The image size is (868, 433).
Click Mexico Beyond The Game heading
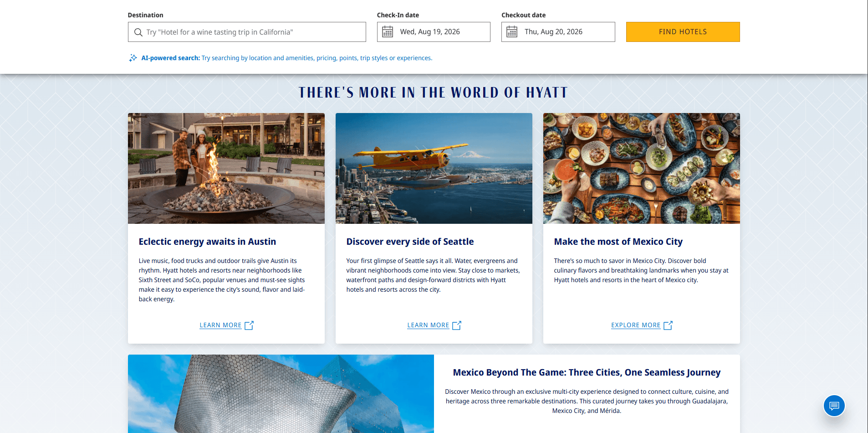click(x=587, y=372)
